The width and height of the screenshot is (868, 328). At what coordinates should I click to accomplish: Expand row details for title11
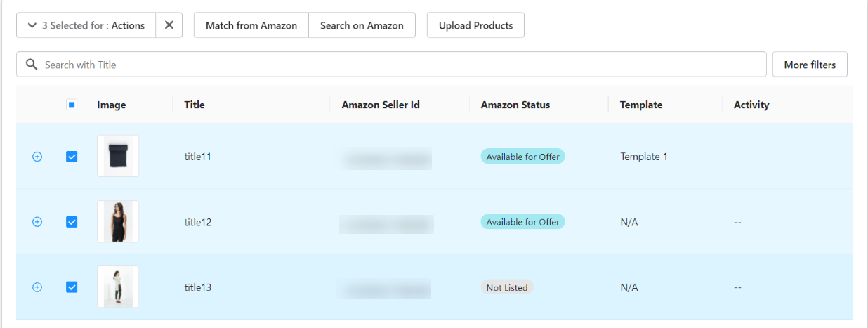coord(37,157)
